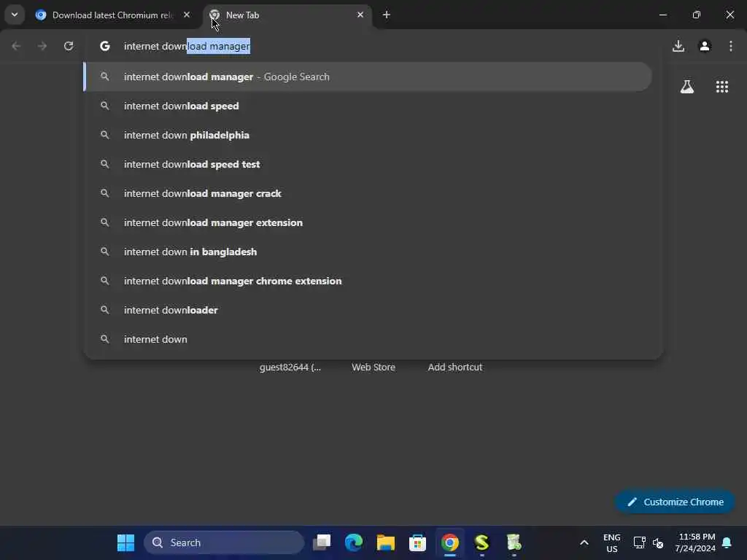Switch to Download latest Chromium release tab
747x560 pixels.
[x=112, y=15]
